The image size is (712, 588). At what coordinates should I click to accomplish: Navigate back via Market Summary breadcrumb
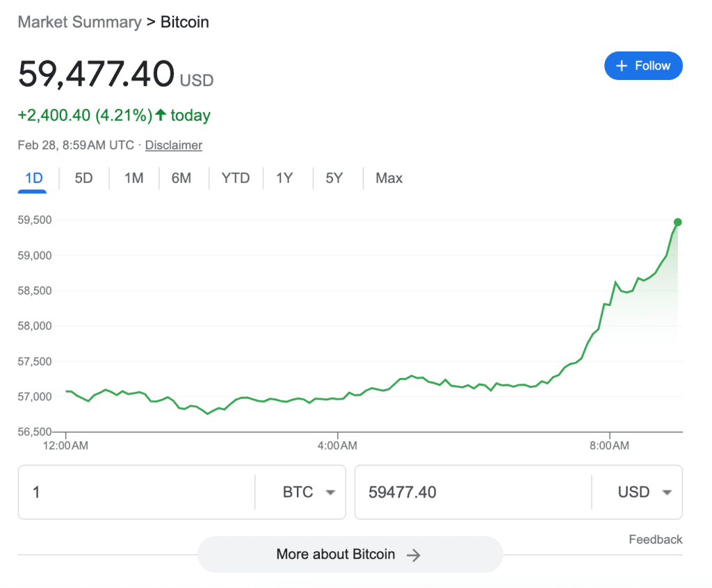point(79,22)
